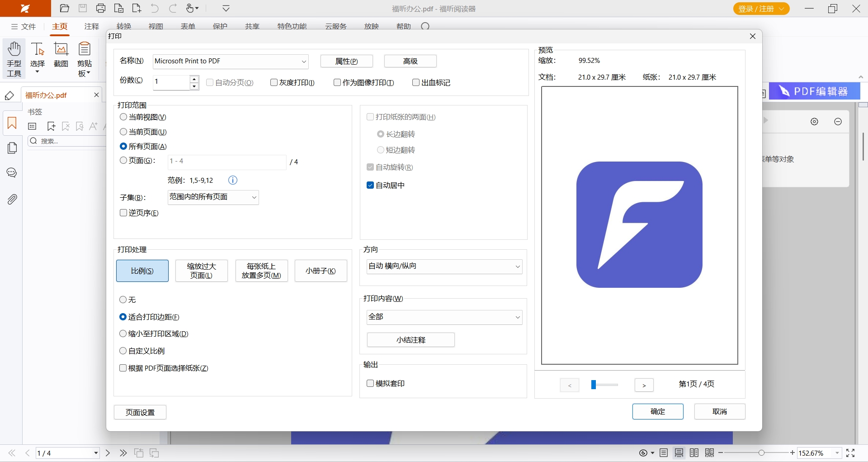The width and height of the screenshot is (868, 462).
Task: Increase copies count with stepper up arrow
Action: [x=194, y=79]
